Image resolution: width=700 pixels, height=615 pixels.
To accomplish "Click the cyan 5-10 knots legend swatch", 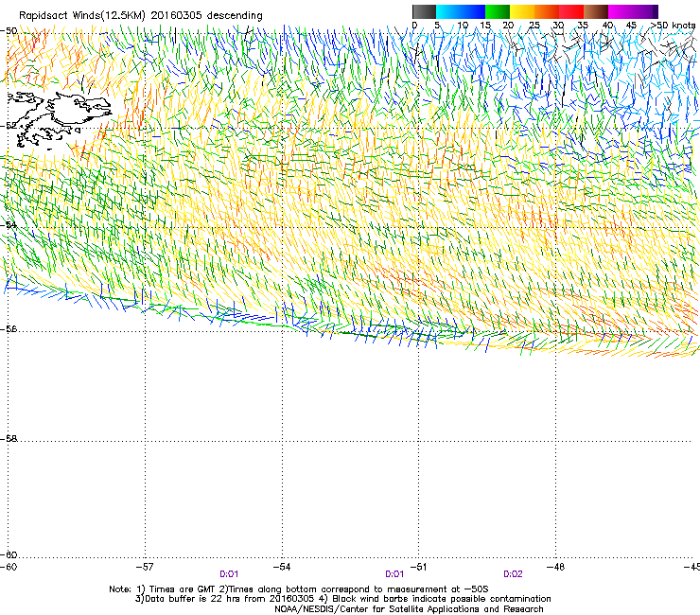I will point(448,11).
